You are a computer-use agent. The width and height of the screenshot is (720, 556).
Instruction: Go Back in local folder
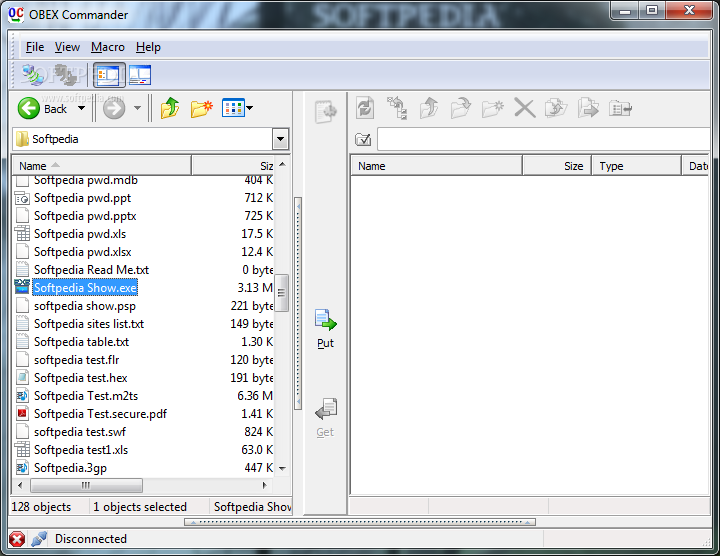[x=42, y=109]
